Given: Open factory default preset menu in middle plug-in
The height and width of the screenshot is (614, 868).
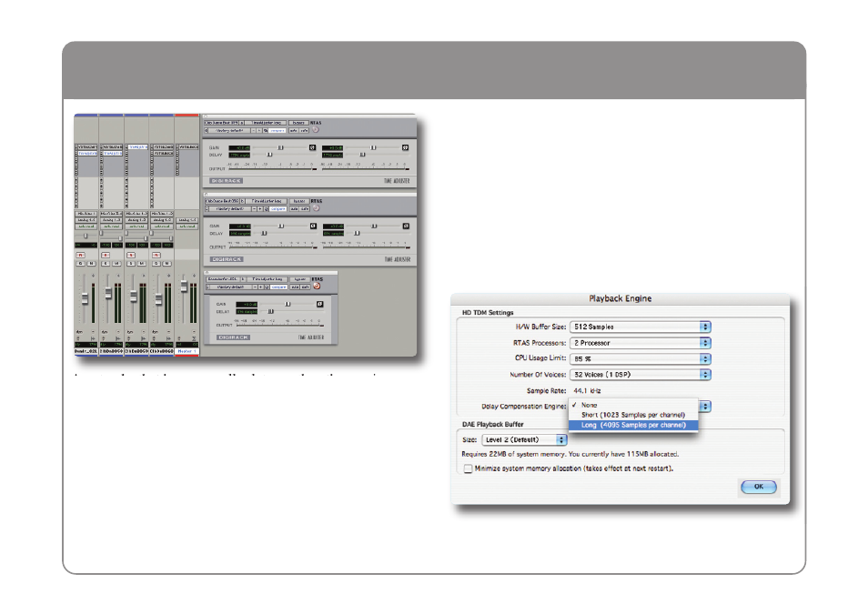Looking at the screenshot, I should click(231, 208).
